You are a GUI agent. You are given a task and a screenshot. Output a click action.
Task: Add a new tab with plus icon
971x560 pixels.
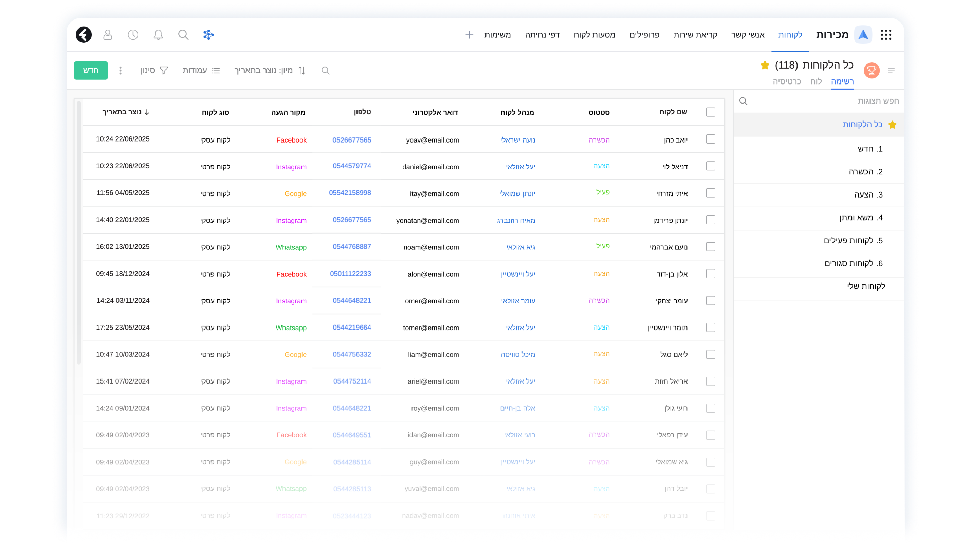click(x=469, y=35)
